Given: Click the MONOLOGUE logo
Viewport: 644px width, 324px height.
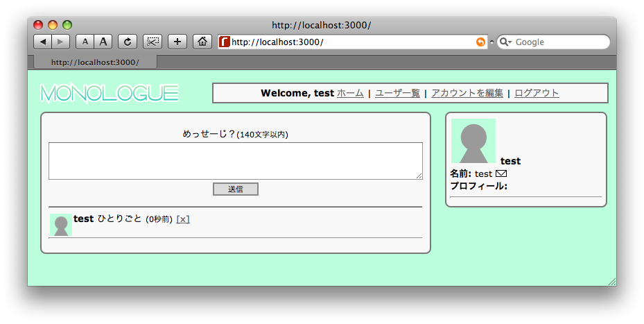Looking at the screenshot, I should 110,93.
